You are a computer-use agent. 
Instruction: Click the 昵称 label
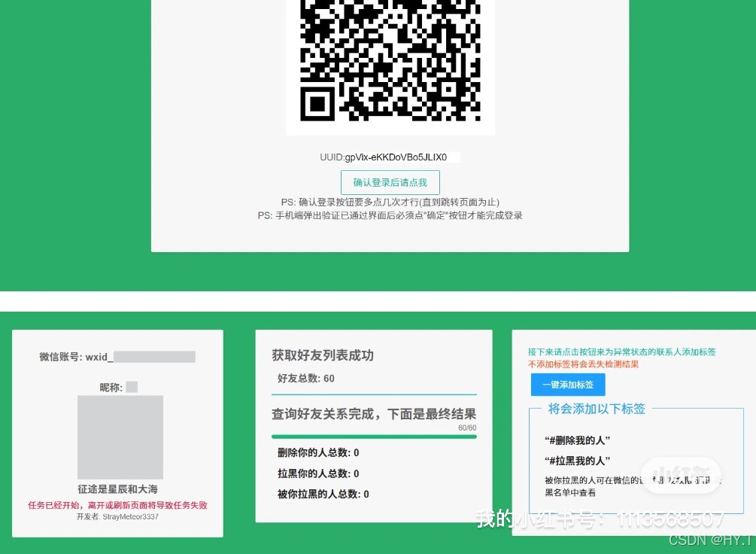click(111, 388)
